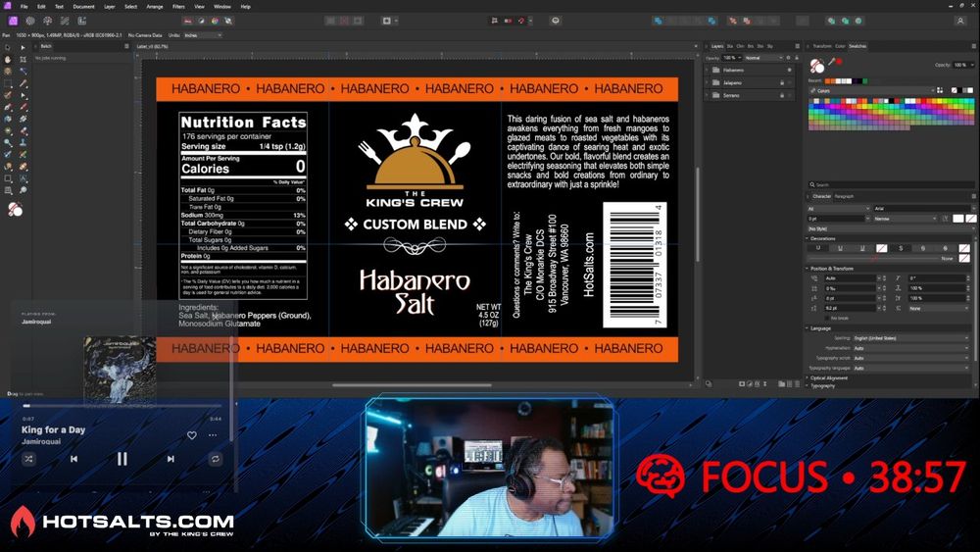Go to previous track in music player

(x=73, y=459)
